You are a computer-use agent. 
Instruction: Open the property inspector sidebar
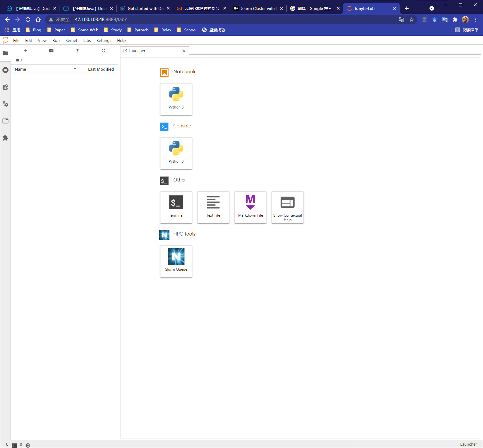click(x=5, y=104)
